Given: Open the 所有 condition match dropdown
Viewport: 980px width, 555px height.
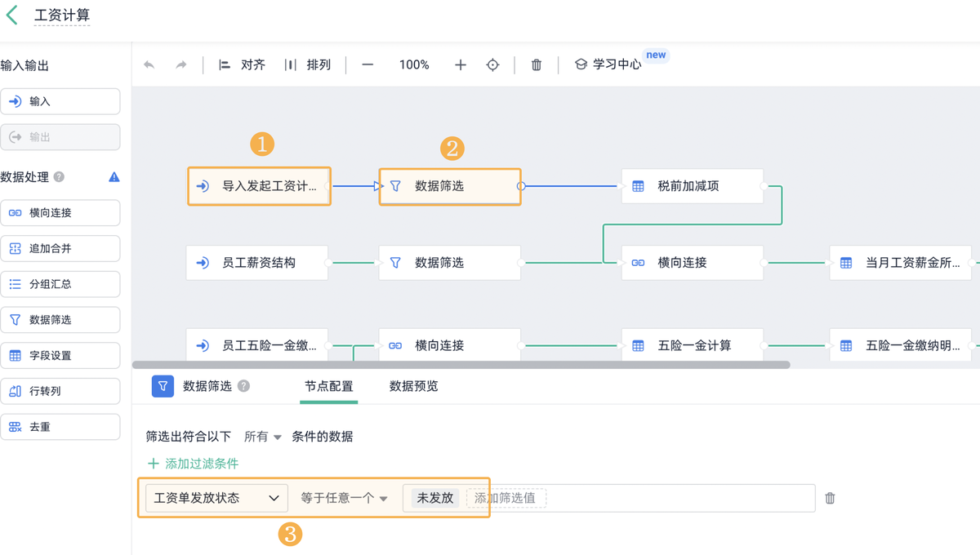Looking at the screenshot, I should click(263, 437).
